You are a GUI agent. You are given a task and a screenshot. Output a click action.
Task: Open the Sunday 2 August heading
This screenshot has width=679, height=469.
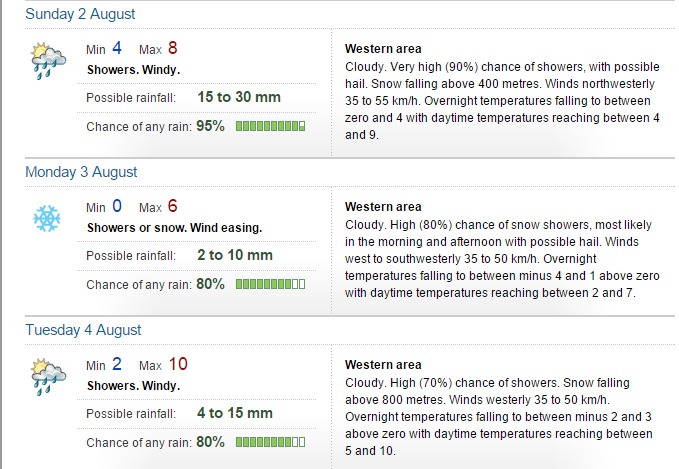pyautogui.click(x=80, y=14)
